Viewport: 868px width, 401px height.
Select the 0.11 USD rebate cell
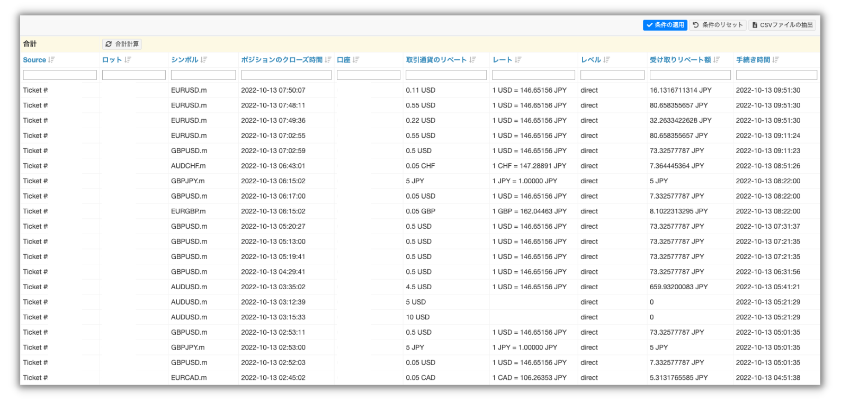[421, 91]
